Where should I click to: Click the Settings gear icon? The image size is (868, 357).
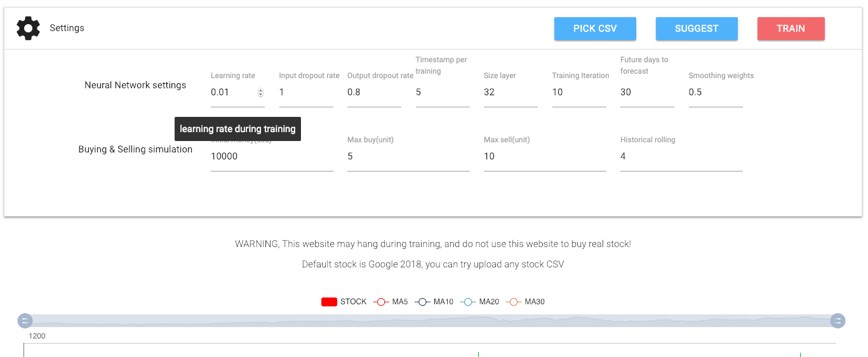coord(28,29)
